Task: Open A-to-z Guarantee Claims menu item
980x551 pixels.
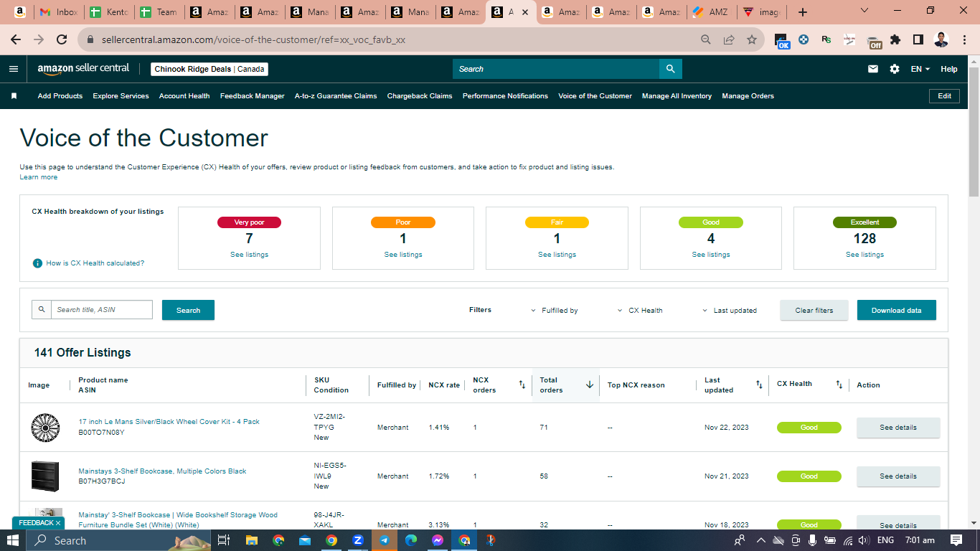Action: click(336, 96)
